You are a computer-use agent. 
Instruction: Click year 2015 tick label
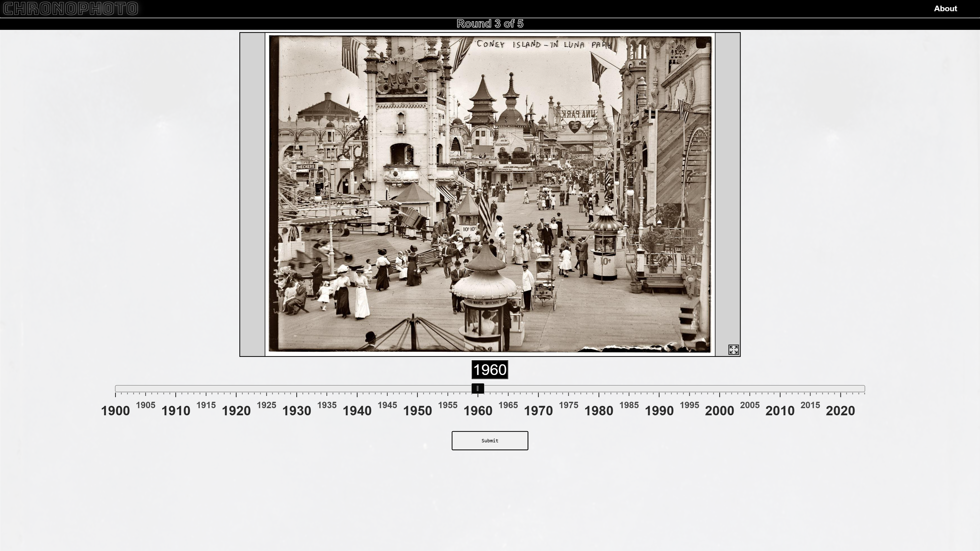[811, 405]
